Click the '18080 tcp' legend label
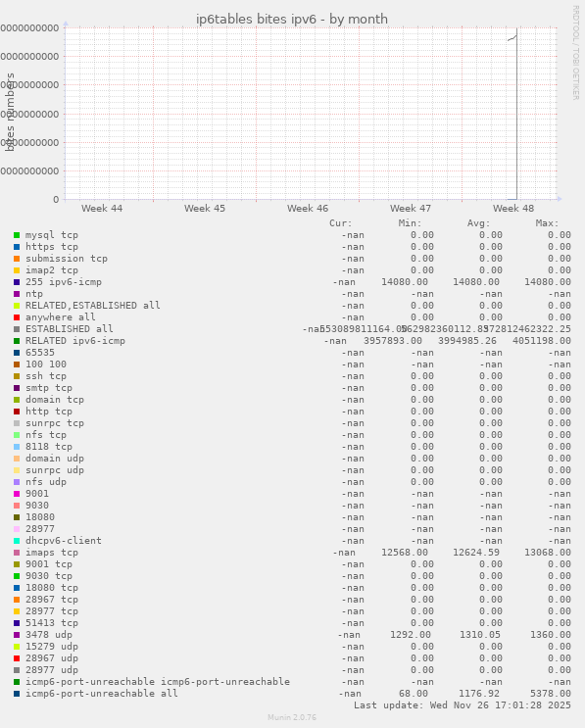Viewport: 585px width, 728px height. coord(52,588)
